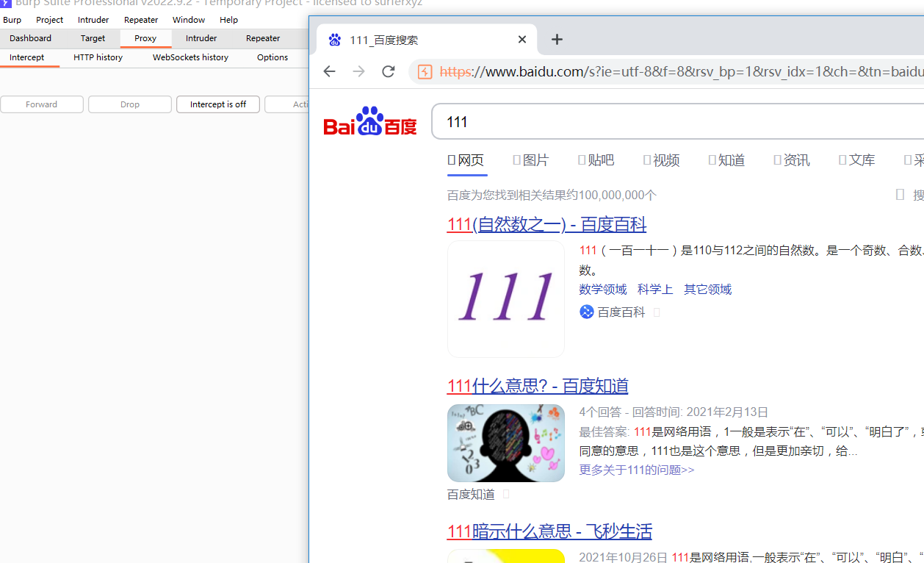Click the head silhouette thumbnail image
Screen dimensions: 924x563
506,443
